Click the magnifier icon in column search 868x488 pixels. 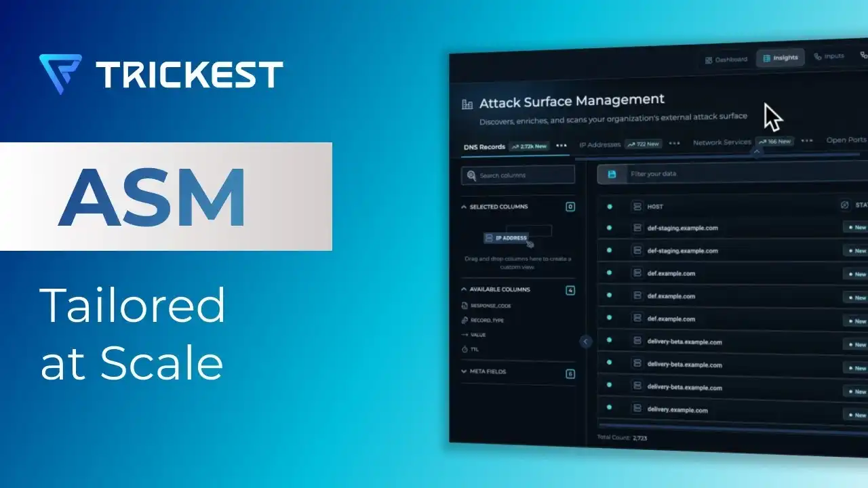click(x=471, y=176)
